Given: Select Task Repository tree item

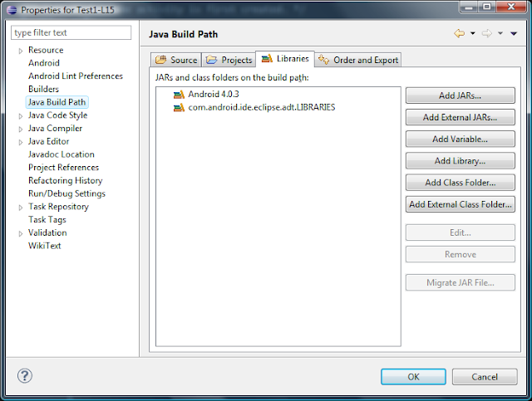Looking at the screenshot, I should tap(58, 207).
